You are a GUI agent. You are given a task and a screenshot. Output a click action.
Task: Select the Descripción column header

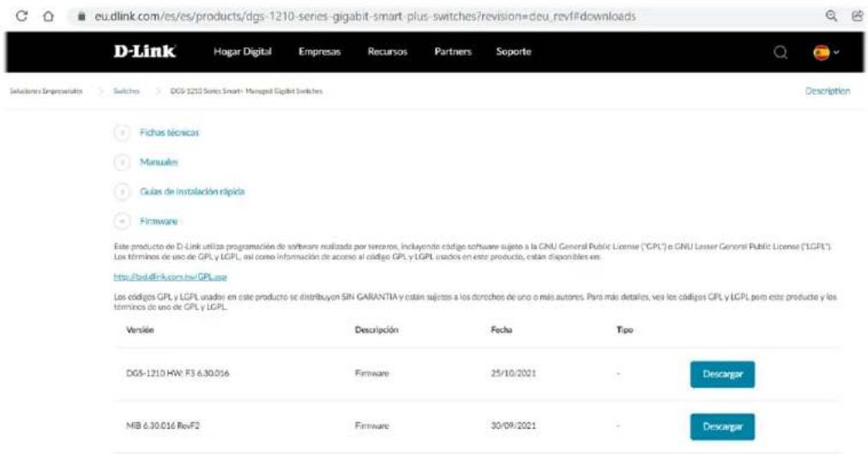click(x=377, y=330)
